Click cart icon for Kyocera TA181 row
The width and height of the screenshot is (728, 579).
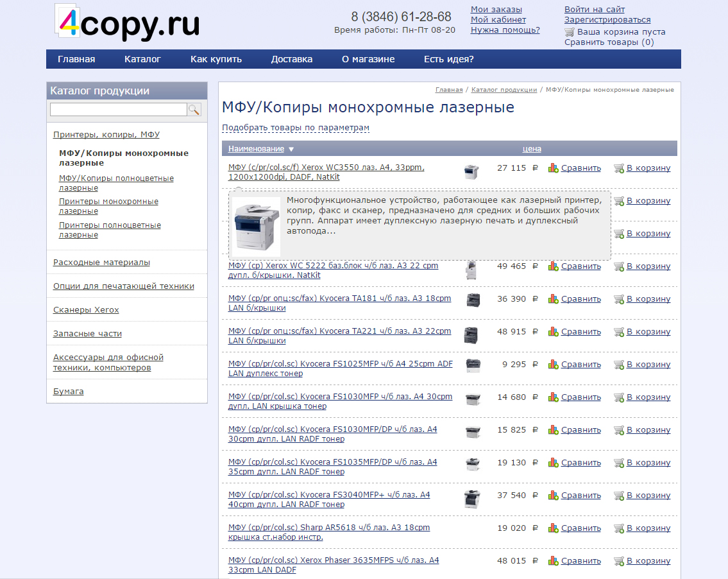point(619,299)
